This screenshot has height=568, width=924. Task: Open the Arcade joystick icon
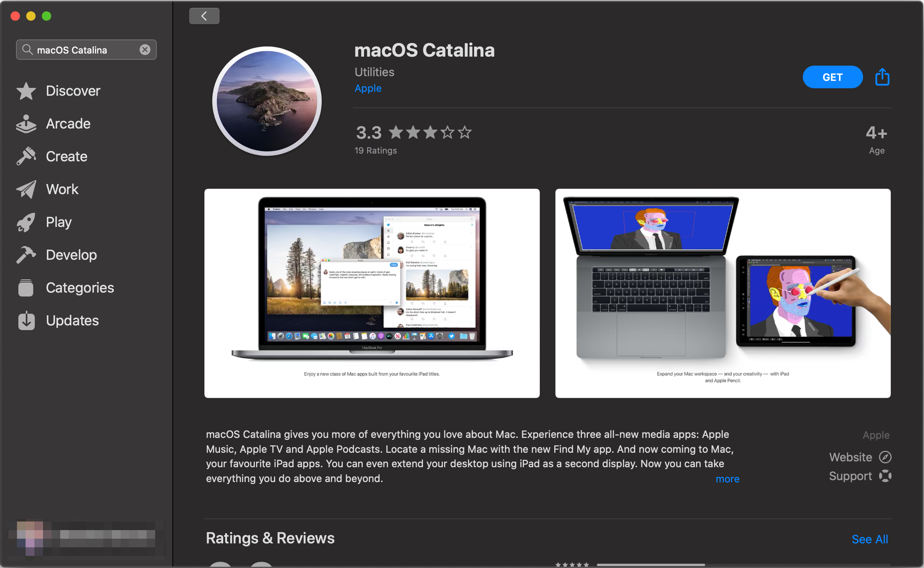(26, 124)
